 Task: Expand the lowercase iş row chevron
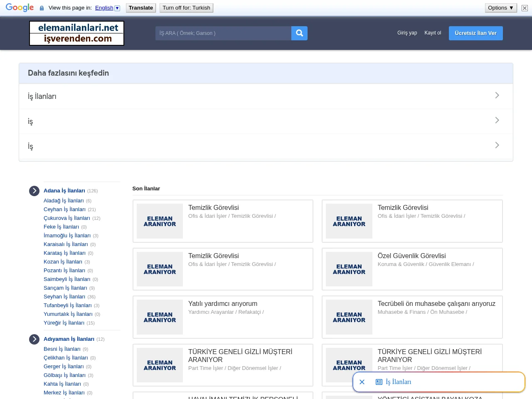pos(497,121)
